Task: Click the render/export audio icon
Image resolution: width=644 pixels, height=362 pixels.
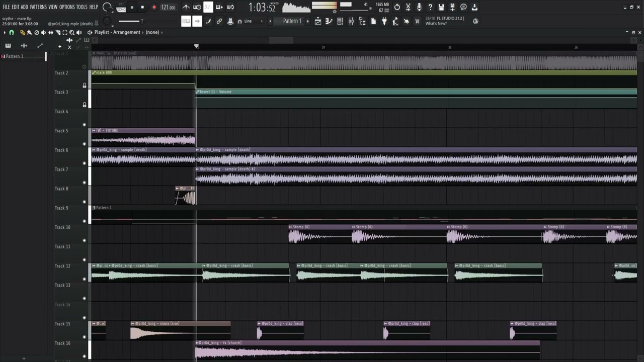Action: pos(452,7)
